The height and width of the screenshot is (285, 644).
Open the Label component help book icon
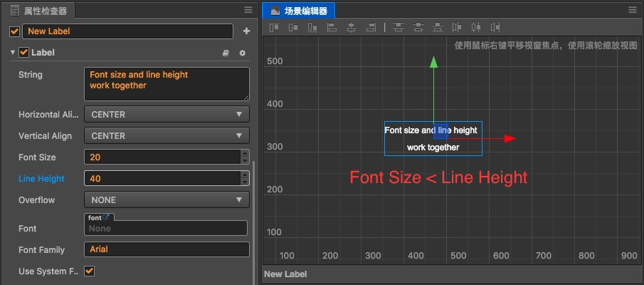tap(226, 53)
